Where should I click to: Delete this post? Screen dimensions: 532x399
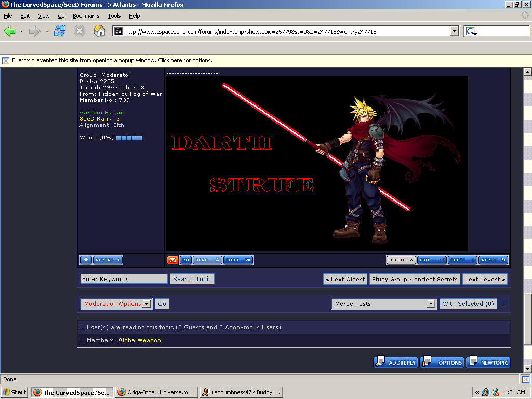click(x=401, y=260)
